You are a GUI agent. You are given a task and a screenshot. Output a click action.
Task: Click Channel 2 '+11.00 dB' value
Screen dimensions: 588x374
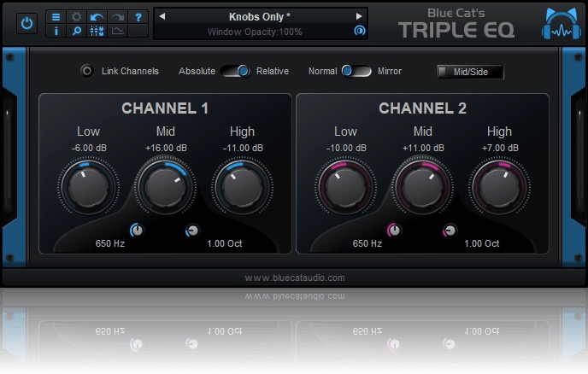click(423, 148)
